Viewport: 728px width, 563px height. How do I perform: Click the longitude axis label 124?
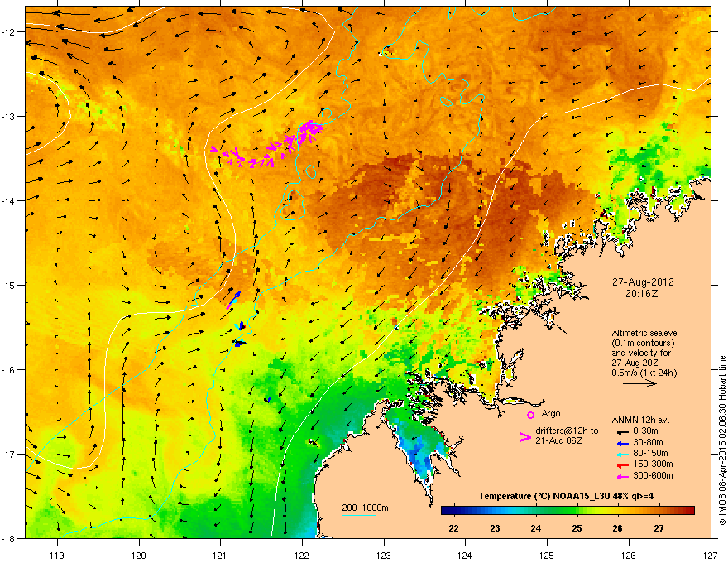(x=465, y=555)
